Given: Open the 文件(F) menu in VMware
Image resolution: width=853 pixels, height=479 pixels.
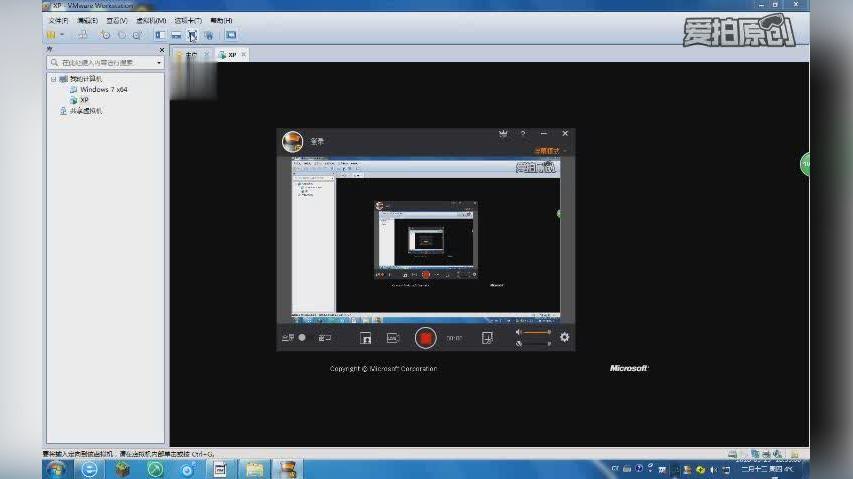Looking at the screenshot, I should (58, 21).
